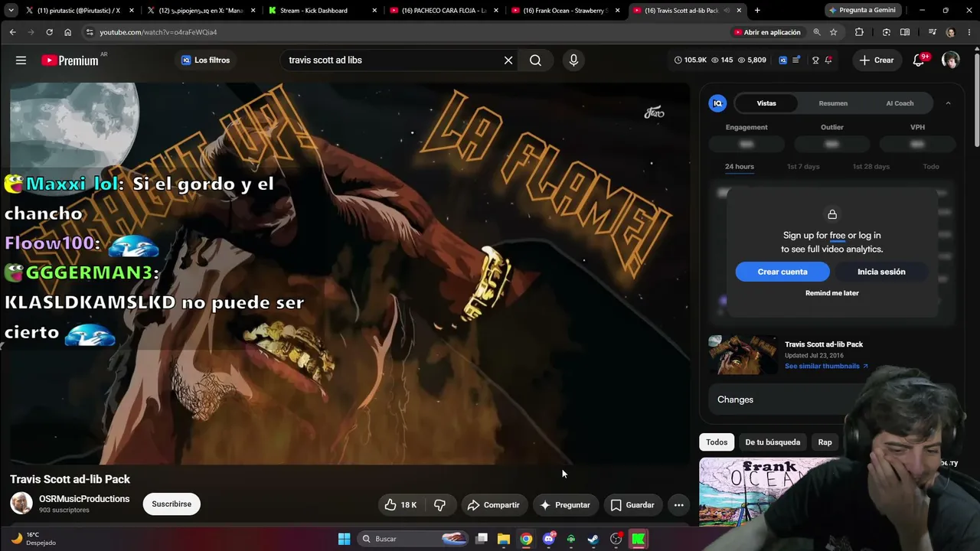Select the vidIQ Vistas tab

coord(766,103)
